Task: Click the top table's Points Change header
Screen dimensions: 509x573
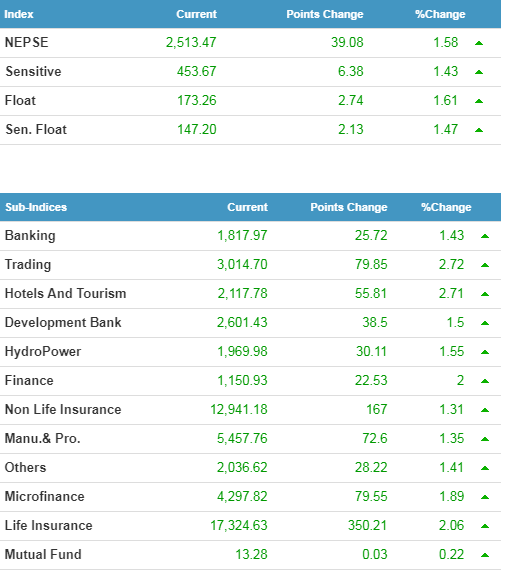Action: pyautogui.click(x=325, y=14)
